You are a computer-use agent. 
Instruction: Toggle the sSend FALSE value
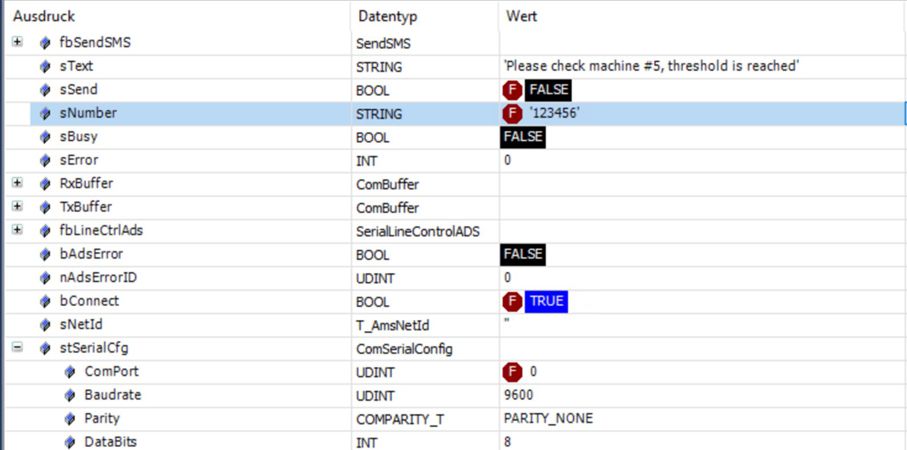[548, 90]
